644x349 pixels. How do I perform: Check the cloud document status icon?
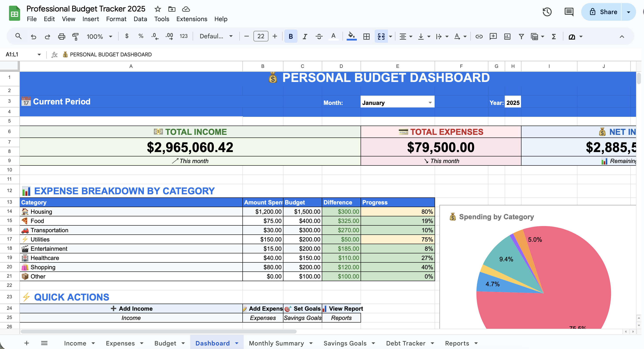click(186, 9)
